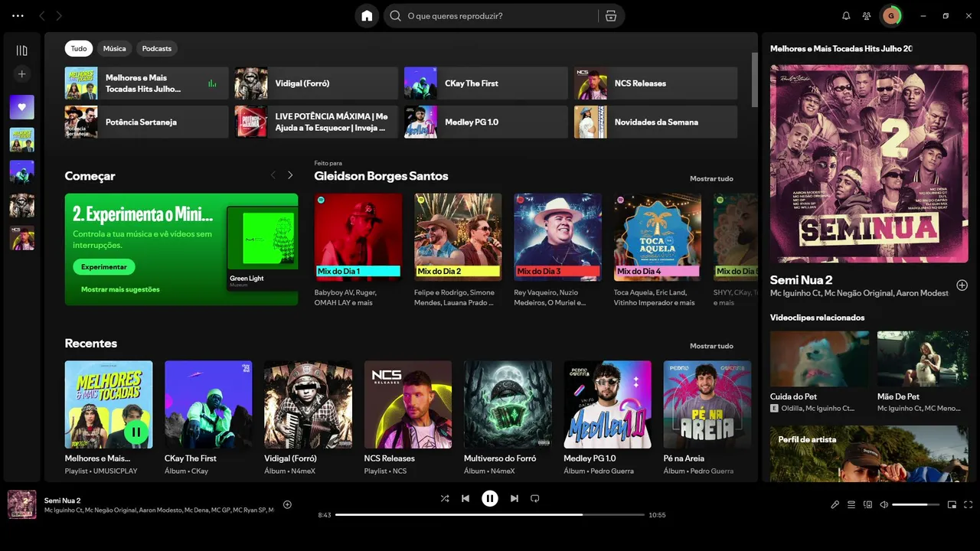The height and width of the screenshot is (551, 980).
Task: Skip to the previous track
Action: tap(465, 498)
